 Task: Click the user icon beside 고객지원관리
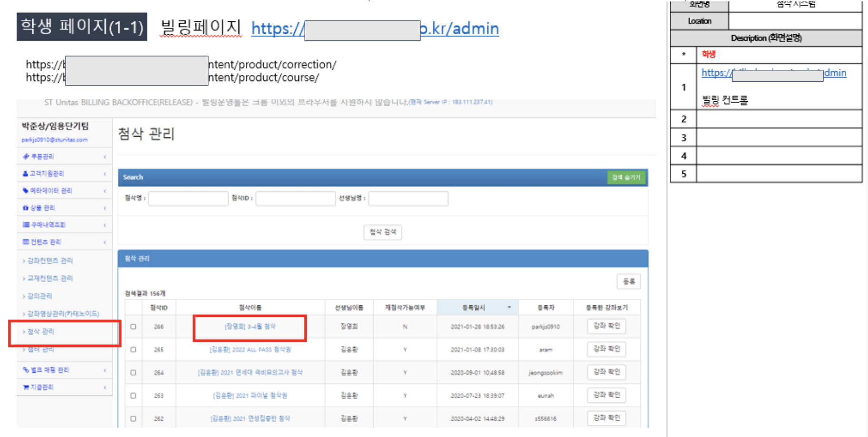26,173
